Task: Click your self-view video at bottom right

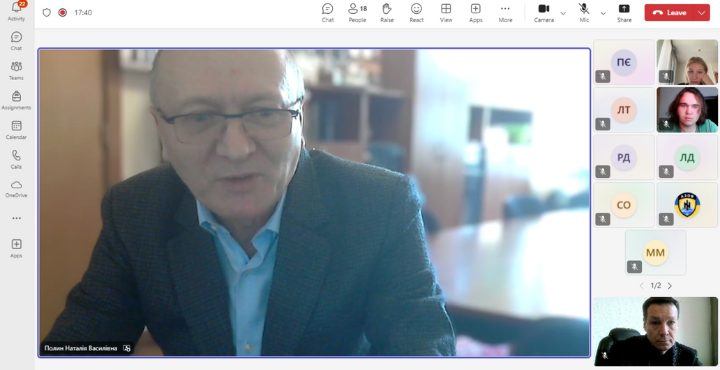Action: coord(655,331)
